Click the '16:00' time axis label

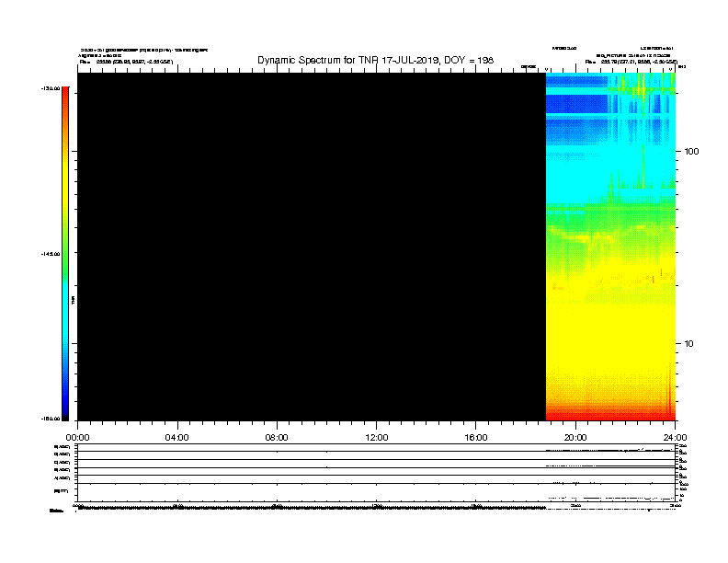(x=476, y=438)
